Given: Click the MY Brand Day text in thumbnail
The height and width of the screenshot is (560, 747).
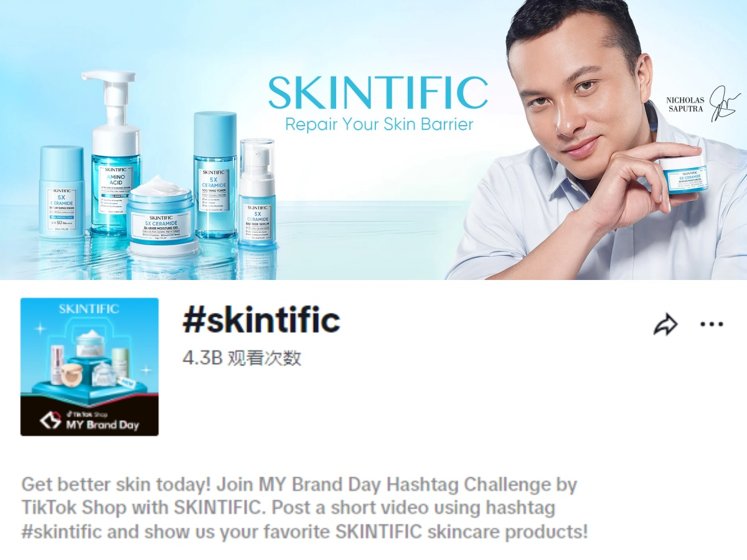Looking at the screenshot, I should point(103,426).
